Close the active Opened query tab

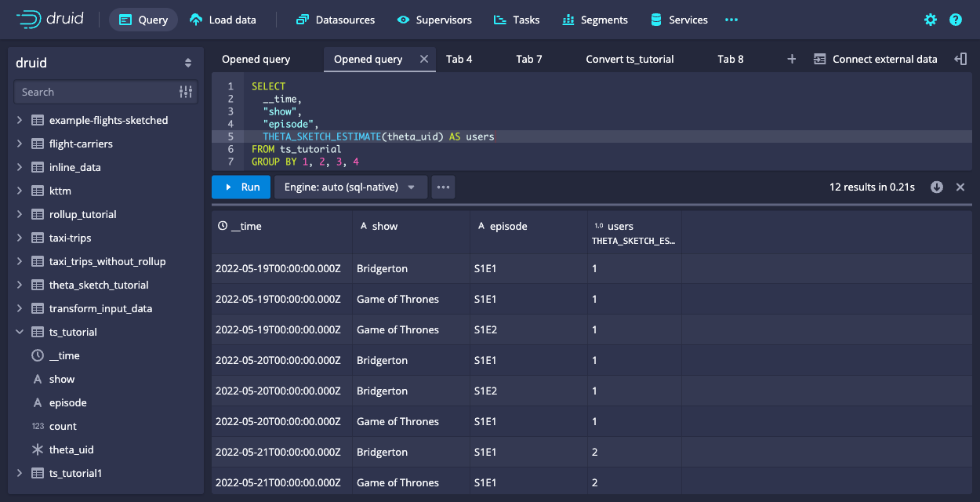click(424, 59)
